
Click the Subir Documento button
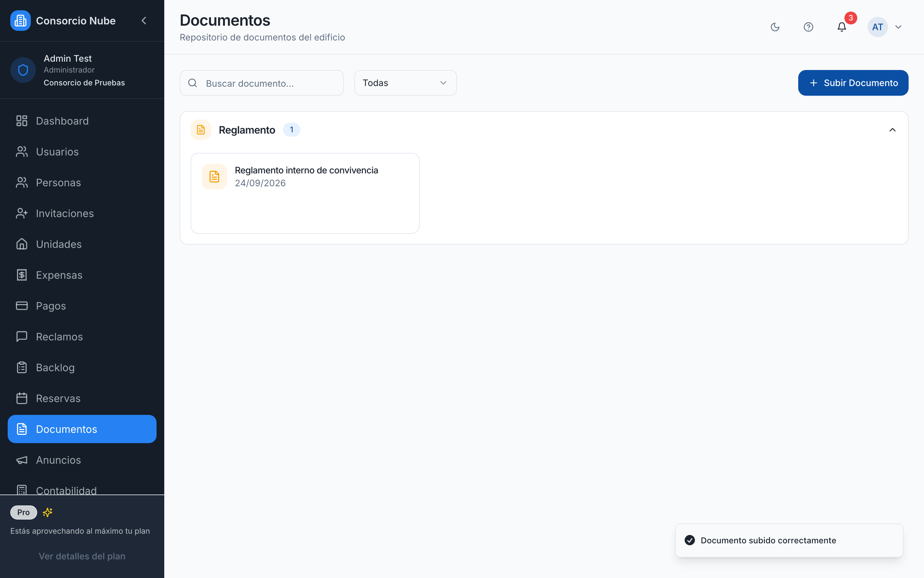click(853, 83)
